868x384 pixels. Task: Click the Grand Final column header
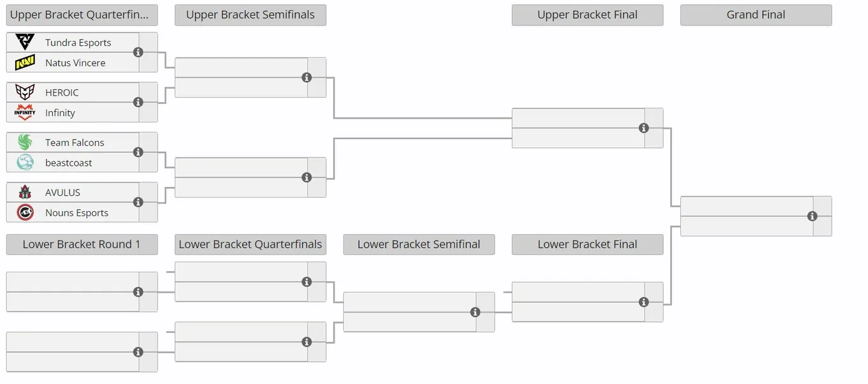point(756,15)
